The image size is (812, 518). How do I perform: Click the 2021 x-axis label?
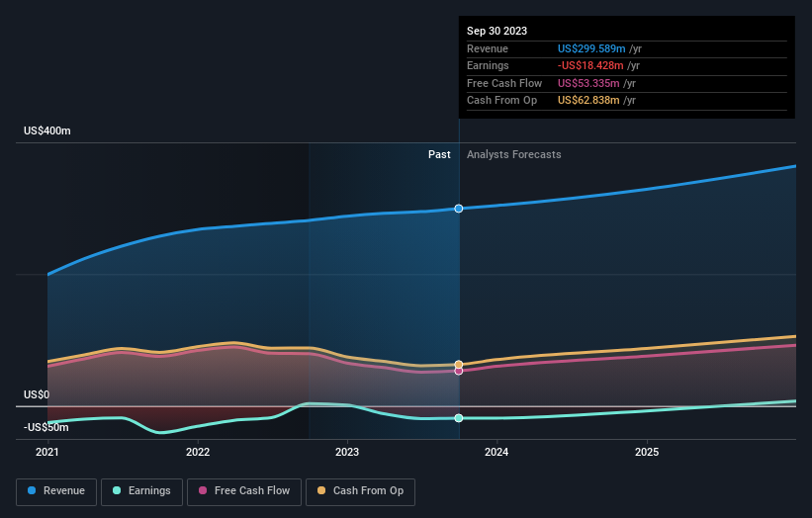[47, 453]
